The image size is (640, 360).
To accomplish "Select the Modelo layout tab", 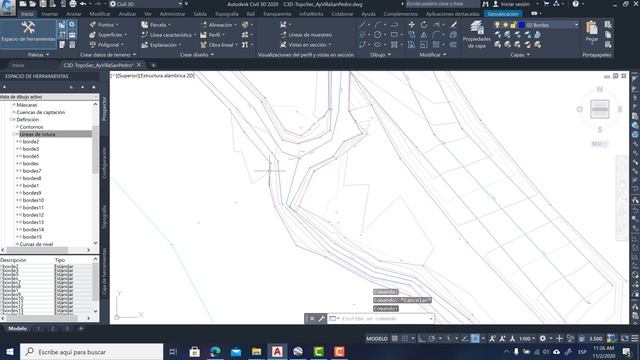I will pos(18,328).
